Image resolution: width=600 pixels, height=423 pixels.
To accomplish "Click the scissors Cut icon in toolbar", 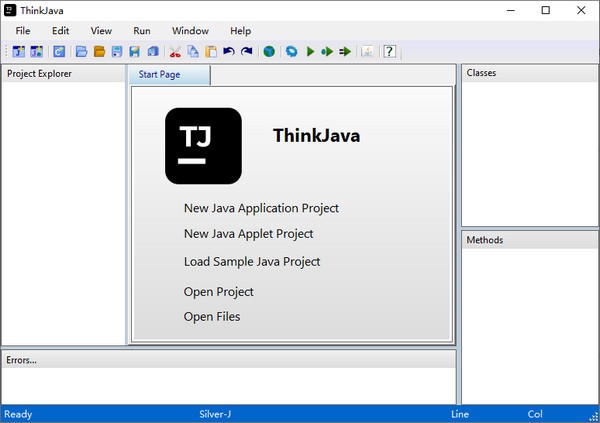I will (x=176, y=52).
